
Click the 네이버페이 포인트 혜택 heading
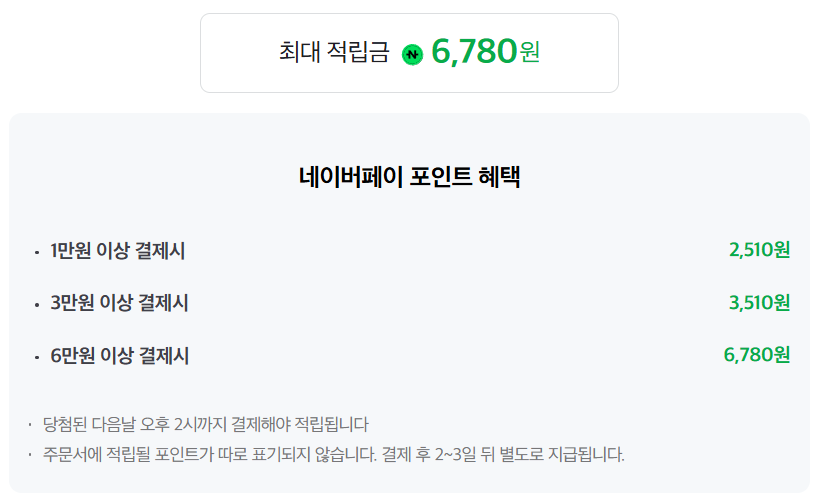409,176
